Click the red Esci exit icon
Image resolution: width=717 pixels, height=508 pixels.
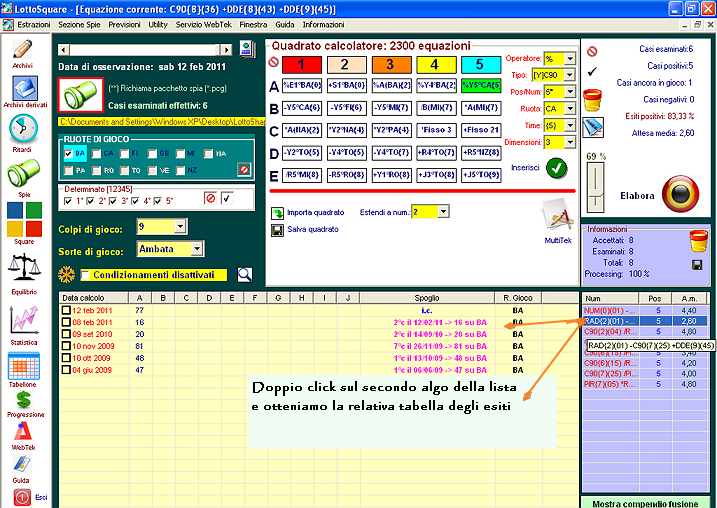22,497
